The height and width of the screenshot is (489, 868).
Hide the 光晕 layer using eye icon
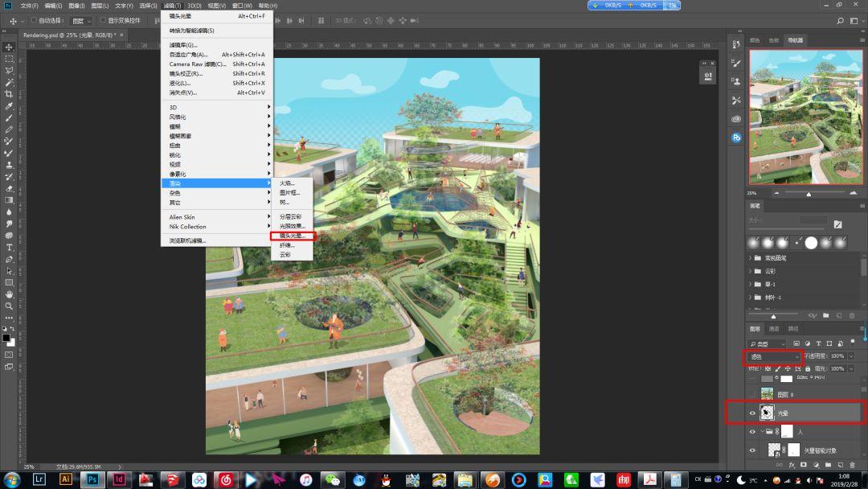pyautogui.click(x=752, y=413)
